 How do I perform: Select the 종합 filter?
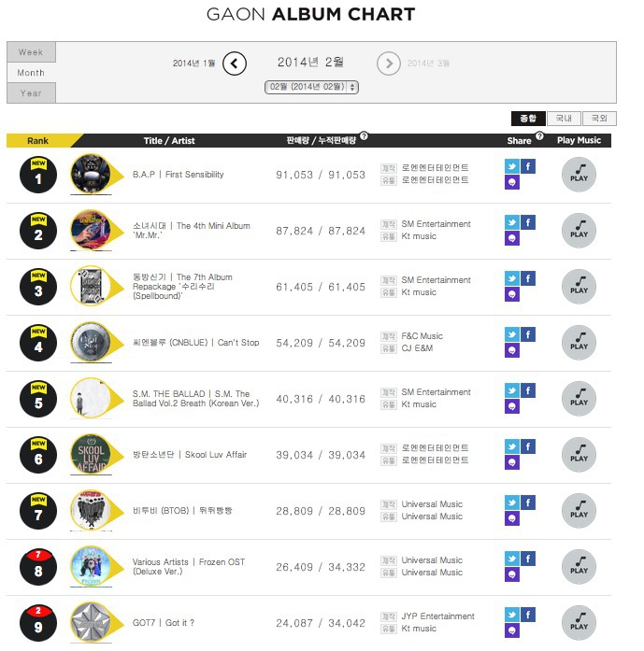point(528,119)
